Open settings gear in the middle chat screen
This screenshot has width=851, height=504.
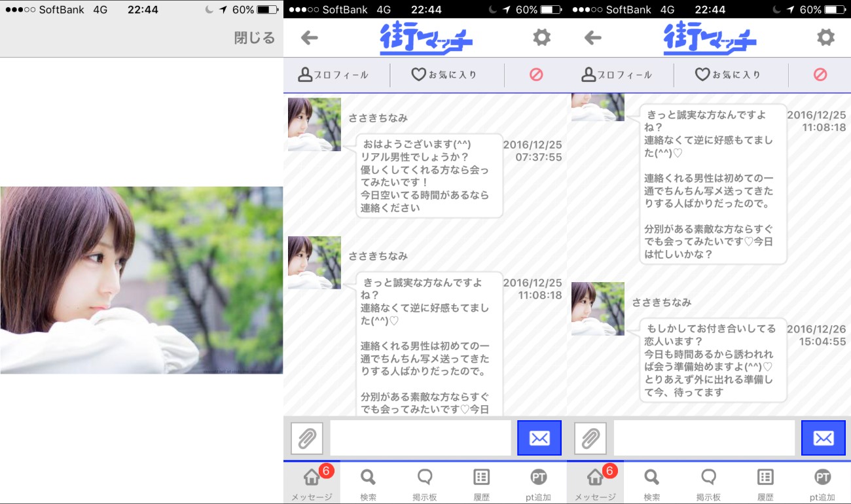pyautogui.click(x=541, y=37)
